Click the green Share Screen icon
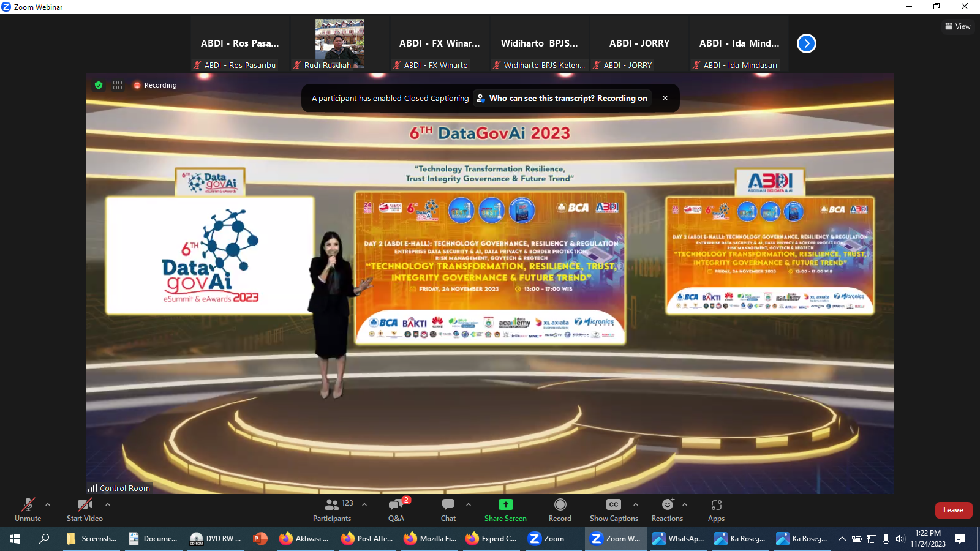The image size is (980, 551). click(505, 504)
